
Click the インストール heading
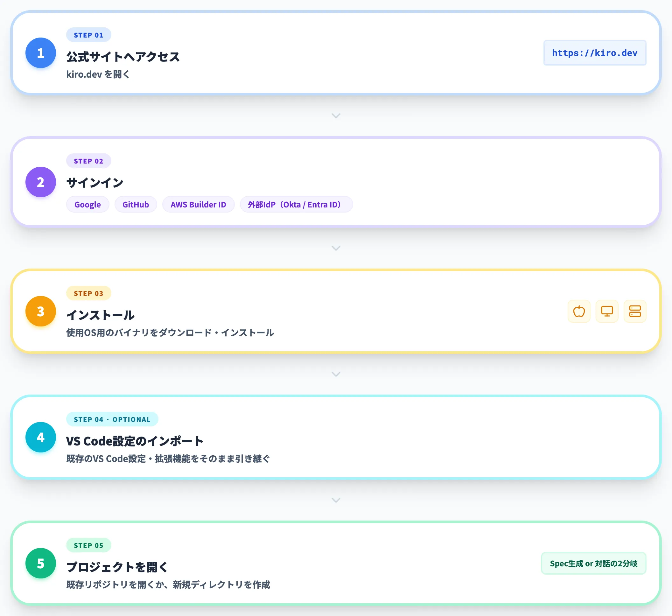100,315
